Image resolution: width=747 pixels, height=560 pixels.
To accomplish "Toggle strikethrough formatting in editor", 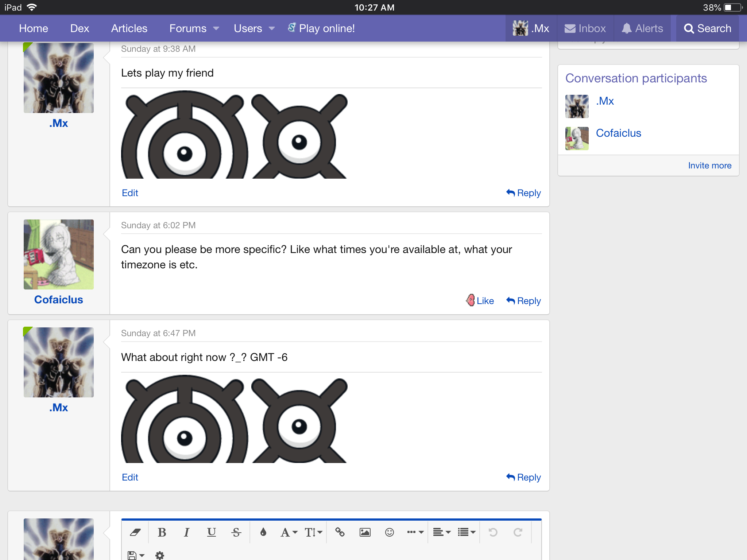I will 236,532.
